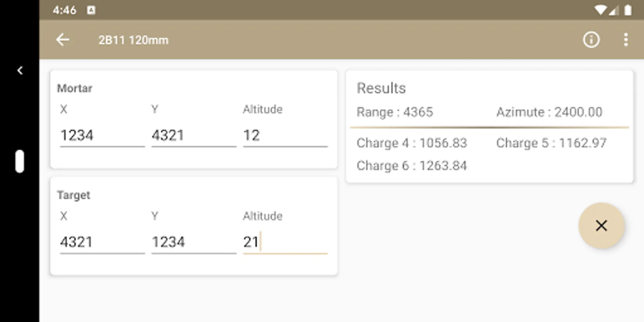Tap the 'Mortar' card heading
The width and height of the screenshot is (644, 322).
(75, 88)
